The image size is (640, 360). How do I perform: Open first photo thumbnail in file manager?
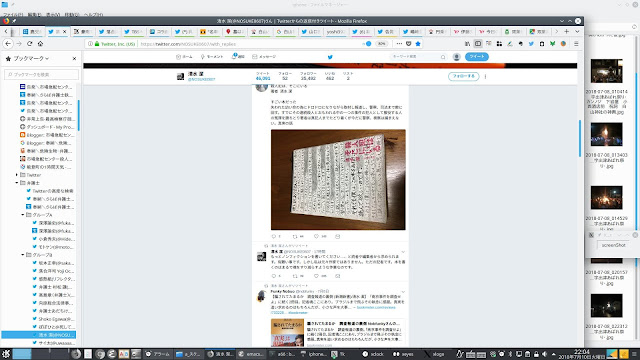[607, 71]
